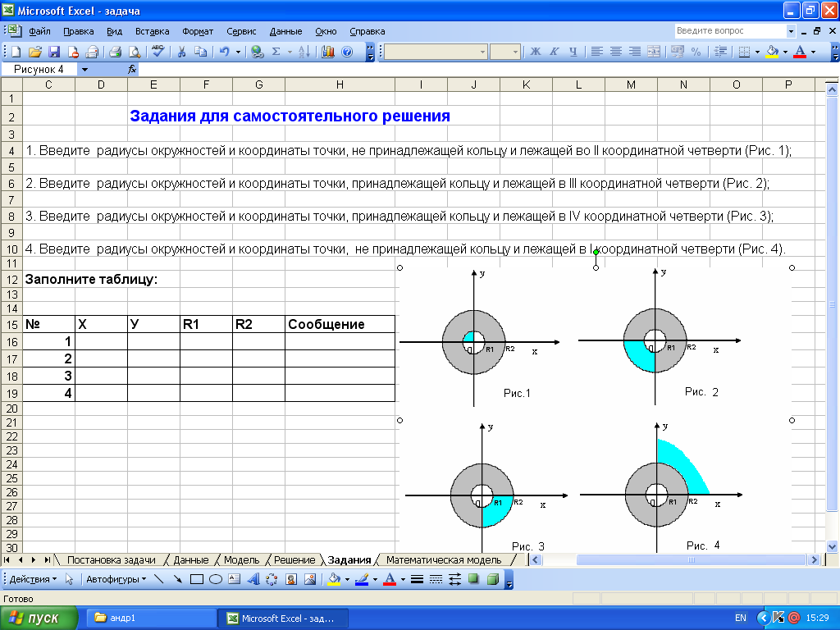Click Merge and Center icon
The width and height of the screenshot is (840, 630).
(x=654, y=52)
